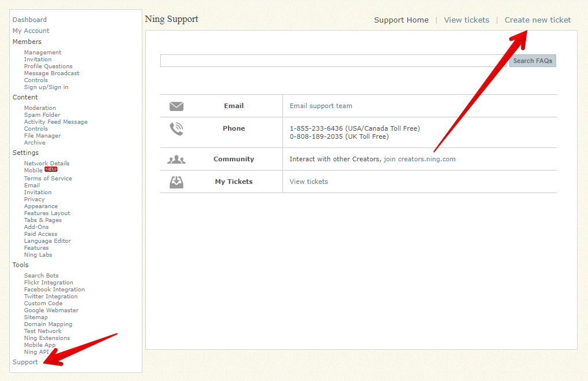Click the Search FAQs button
This screenshot has height=381, width=588.
(532, 61)
